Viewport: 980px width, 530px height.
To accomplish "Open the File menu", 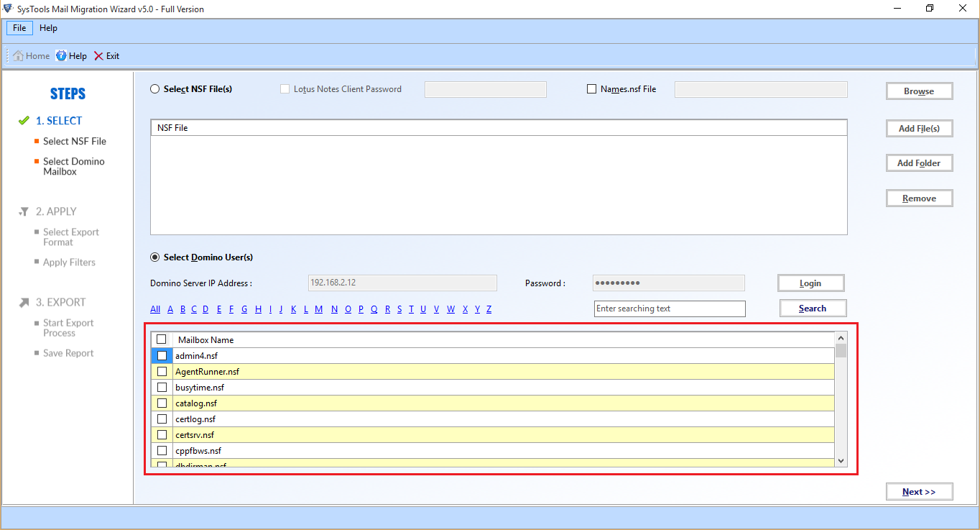I will [19, 28].
